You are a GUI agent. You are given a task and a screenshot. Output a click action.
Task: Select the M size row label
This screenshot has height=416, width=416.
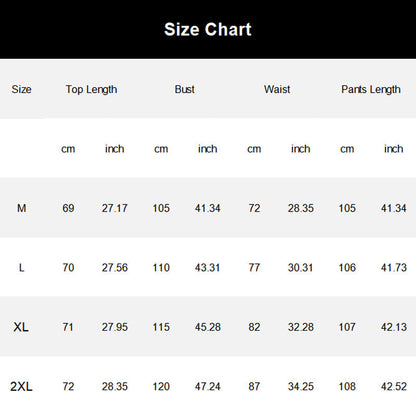click(x=21, y=208)
